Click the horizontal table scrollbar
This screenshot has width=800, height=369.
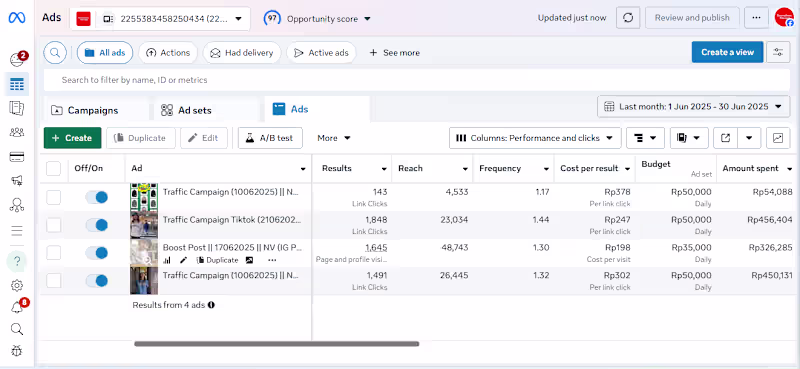[277, 344]
